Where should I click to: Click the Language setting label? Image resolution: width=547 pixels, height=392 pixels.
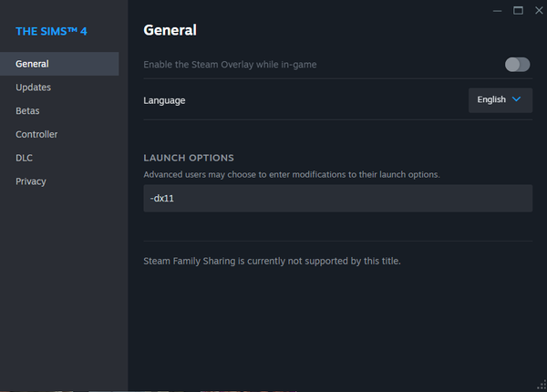point(164,100)
